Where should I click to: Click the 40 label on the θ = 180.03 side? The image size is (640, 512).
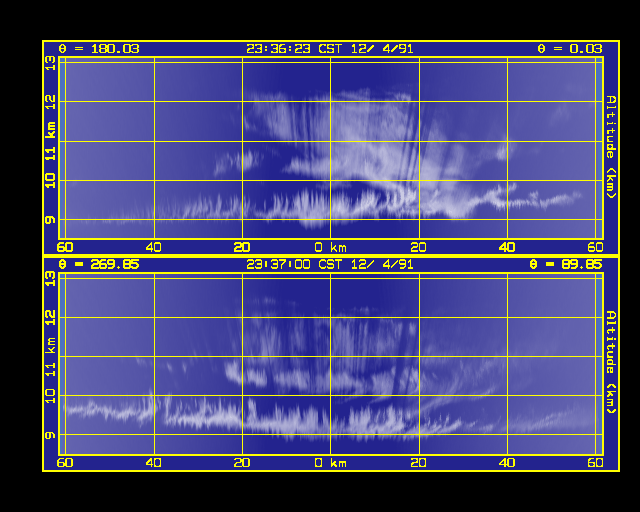(x=153, y=247)
